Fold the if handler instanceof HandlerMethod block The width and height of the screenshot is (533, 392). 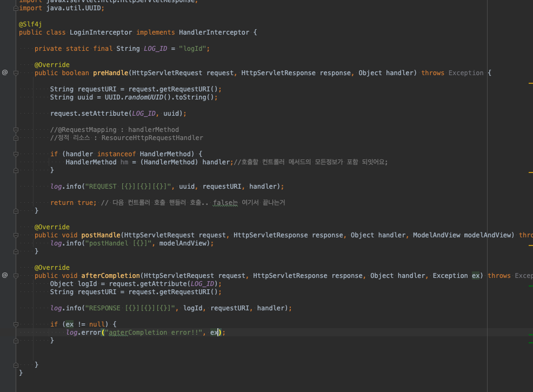coord(16,154)
